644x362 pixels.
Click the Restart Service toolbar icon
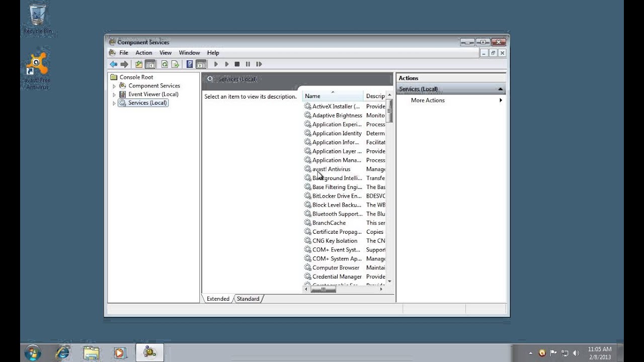[259, 64]
